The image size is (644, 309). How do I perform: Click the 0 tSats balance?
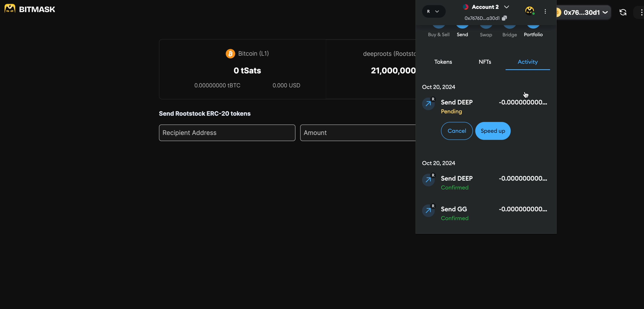pyautogui.click(x=247, y=71)
